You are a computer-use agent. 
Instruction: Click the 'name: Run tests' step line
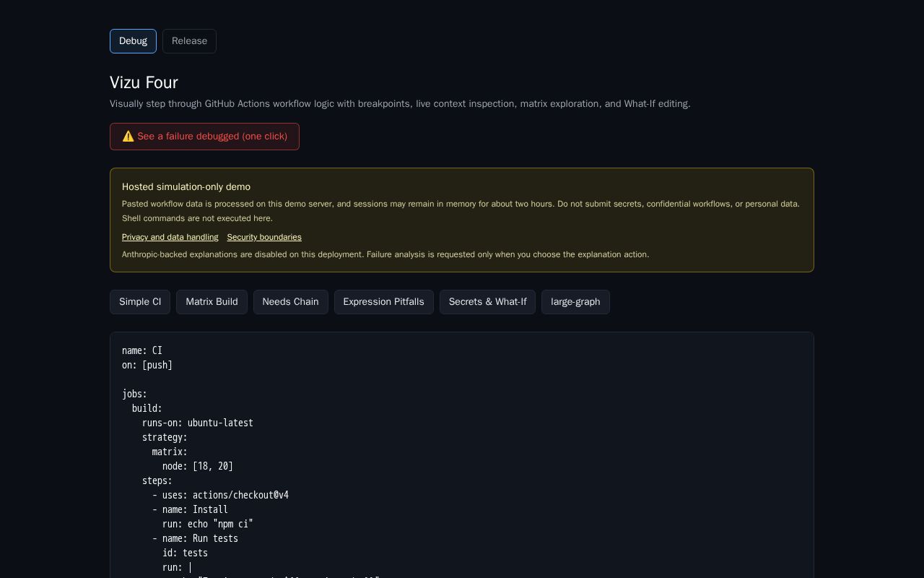[x=200, y=538]
